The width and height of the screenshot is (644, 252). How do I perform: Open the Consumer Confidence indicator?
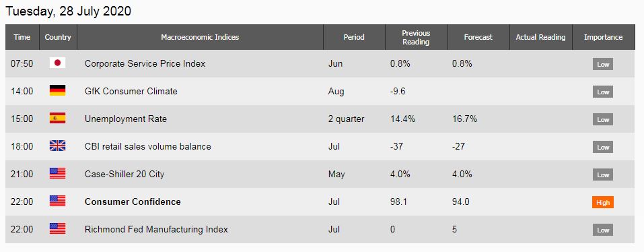pos(133,202)
